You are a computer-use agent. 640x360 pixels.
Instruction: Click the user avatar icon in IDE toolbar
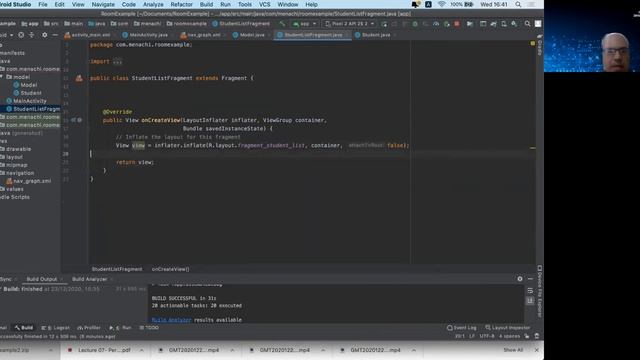coord(538,24)
